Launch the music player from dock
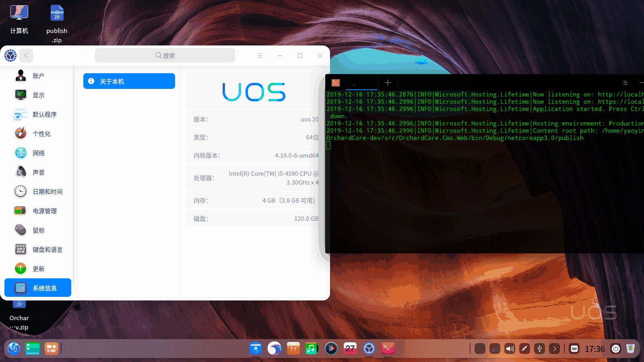This screenshot has height=362, width=644. coord(312,348)
